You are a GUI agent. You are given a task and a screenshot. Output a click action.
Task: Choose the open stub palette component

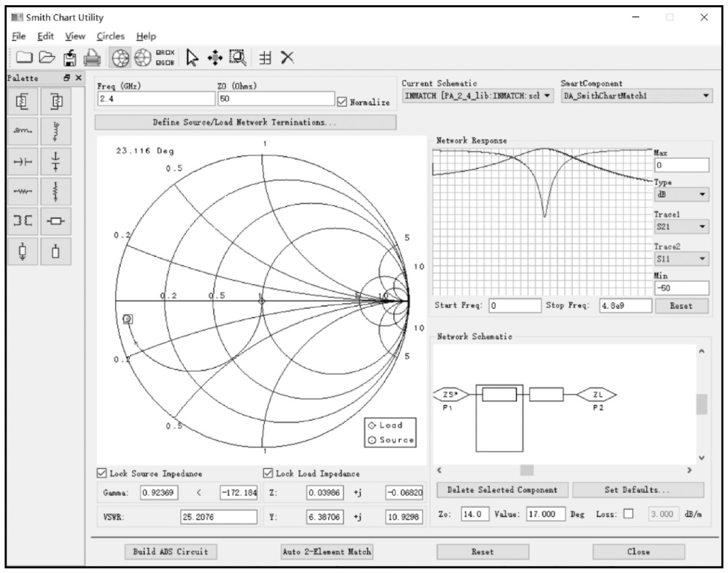pyautogui.click(x=55, y=252)
